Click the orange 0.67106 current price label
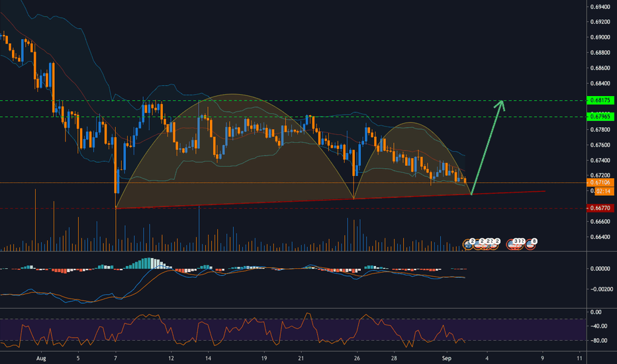The height and width of the screenshot is (364, 617). (x=600, y=182)
